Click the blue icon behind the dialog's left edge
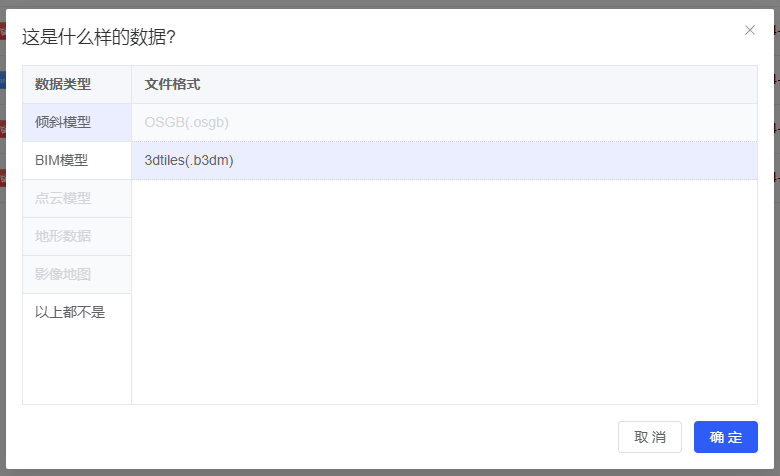The image size is (780, 476). tap(2, 79)
